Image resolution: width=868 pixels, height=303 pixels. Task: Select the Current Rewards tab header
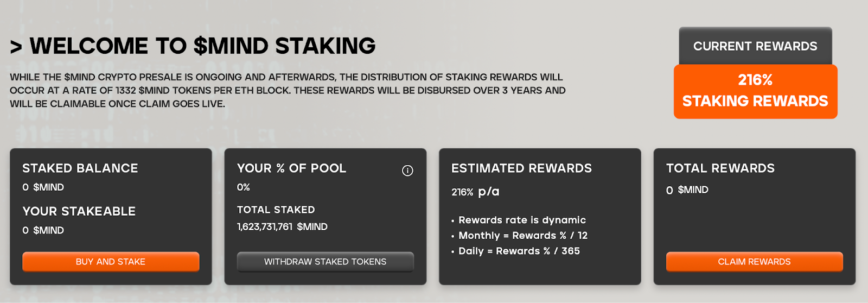pyautogui.click(x=755, y=46)
